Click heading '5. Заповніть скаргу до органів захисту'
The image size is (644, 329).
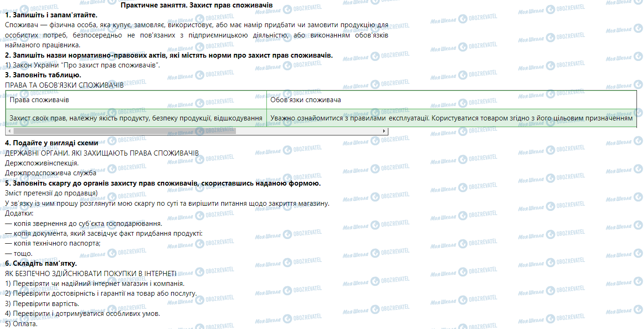pos(163,183)
